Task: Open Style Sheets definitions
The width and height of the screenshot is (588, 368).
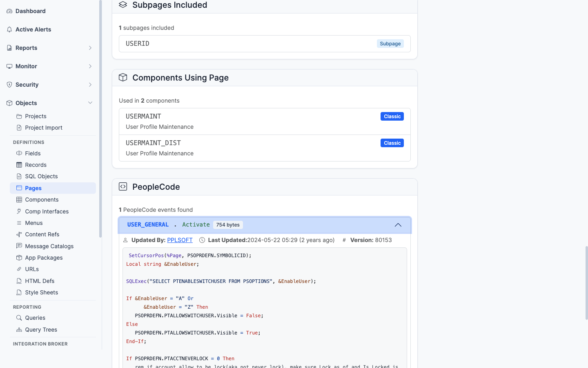Action: tap(41, 292)
